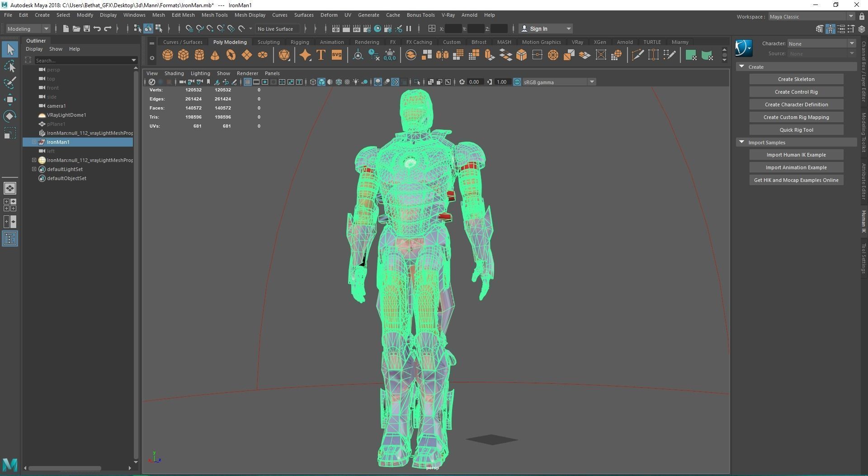Click the Delete History clock icon

tap(374, 55)
